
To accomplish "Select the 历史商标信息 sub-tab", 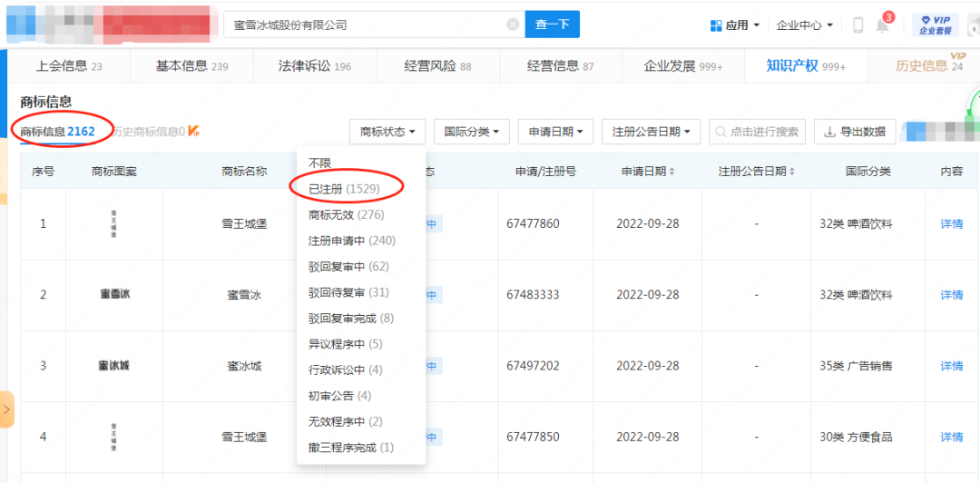I will [149, 132].
